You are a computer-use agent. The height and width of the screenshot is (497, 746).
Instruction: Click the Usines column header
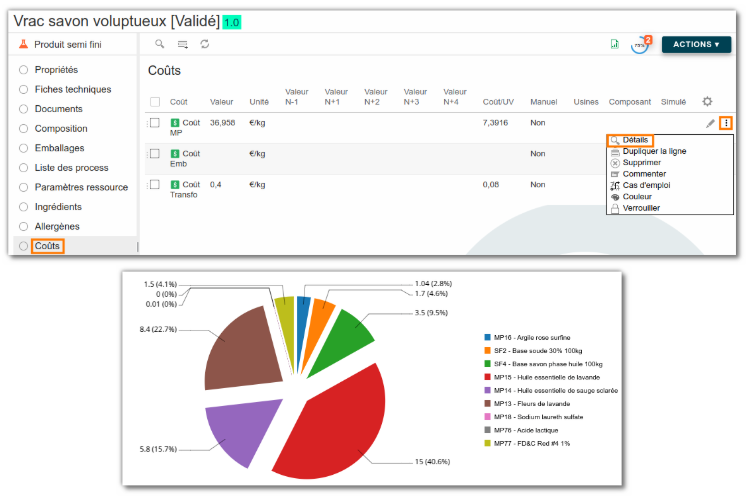pyautogui.click(x=586, y=102)
